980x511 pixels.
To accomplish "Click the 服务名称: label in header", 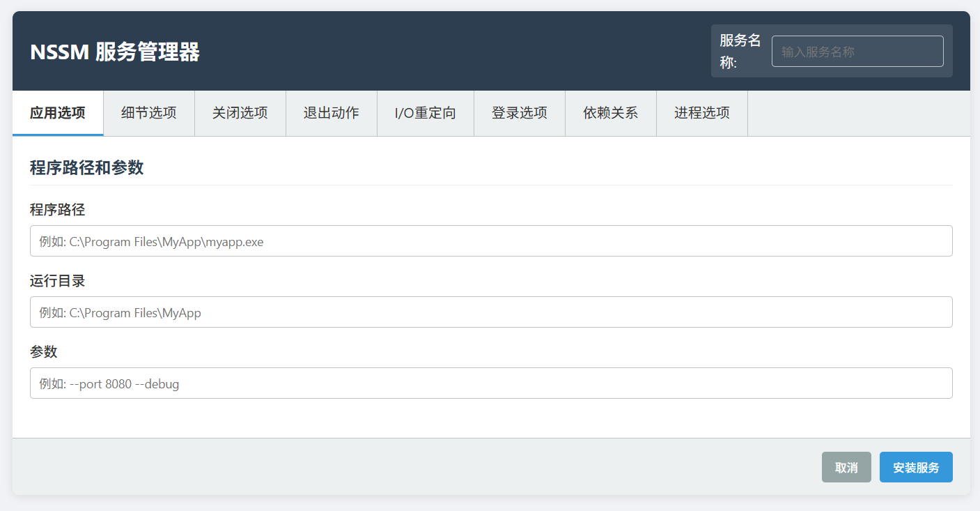I will [740, 51].
